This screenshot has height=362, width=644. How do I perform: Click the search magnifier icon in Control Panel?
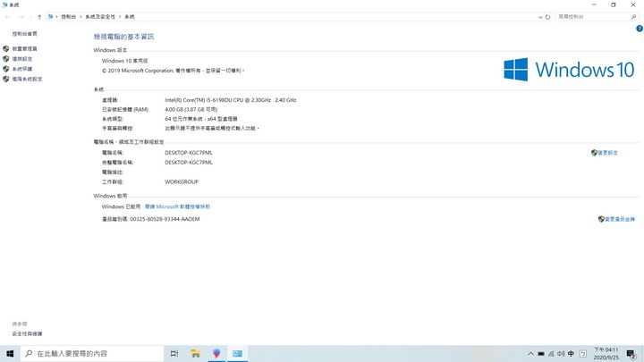[x=634, y=17]
